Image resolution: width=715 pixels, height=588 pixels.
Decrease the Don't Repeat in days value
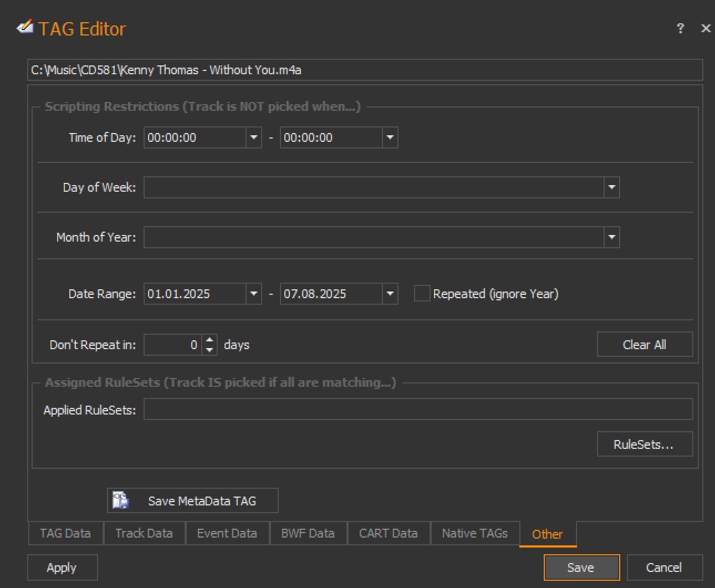click(210, 350)
